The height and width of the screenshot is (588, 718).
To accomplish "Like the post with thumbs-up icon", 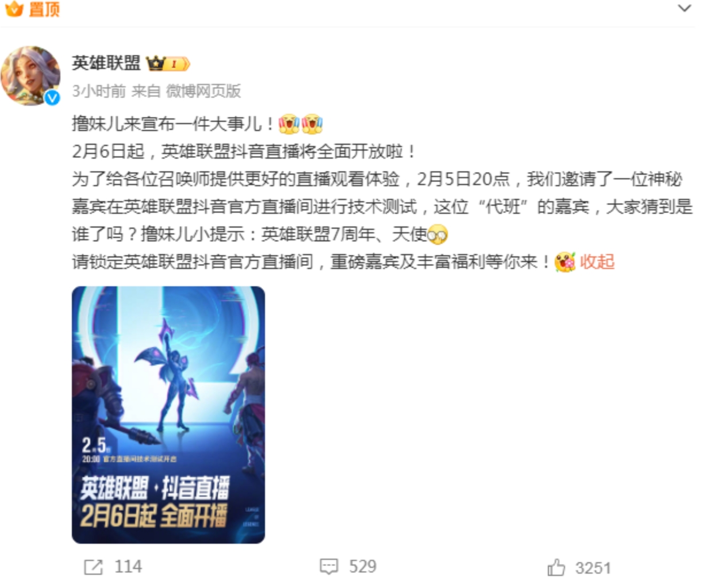I will 556,567.
